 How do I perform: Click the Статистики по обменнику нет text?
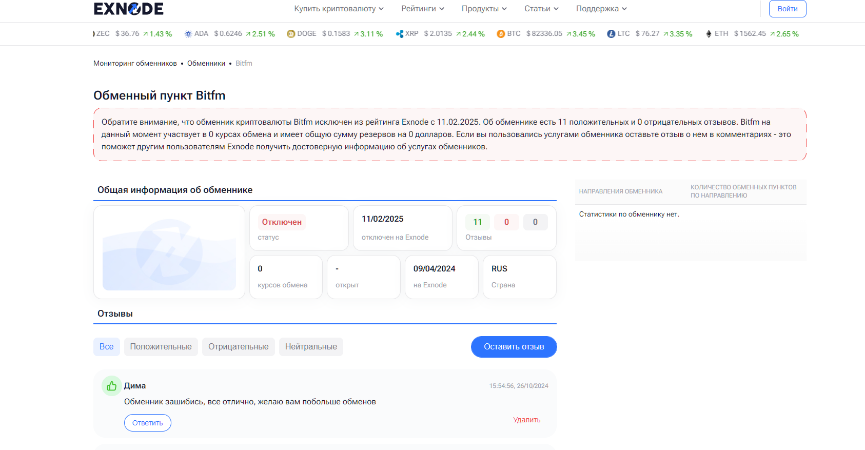[x=629, y=215]
